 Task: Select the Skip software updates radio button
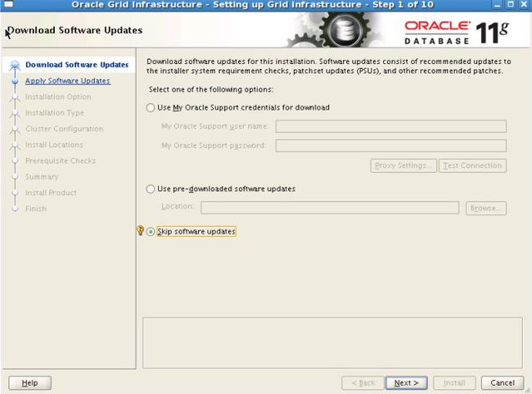point(151,232)
